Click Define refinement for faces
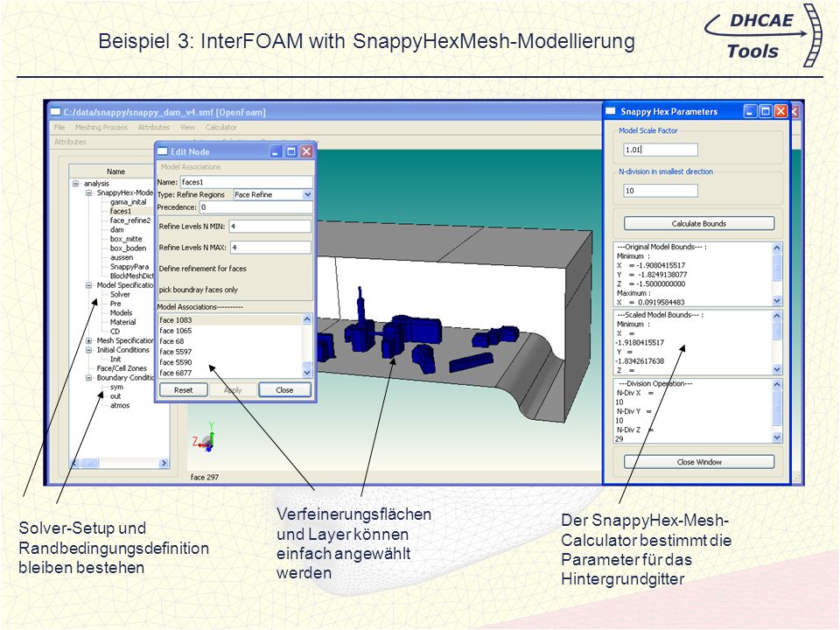 point(202,269)
